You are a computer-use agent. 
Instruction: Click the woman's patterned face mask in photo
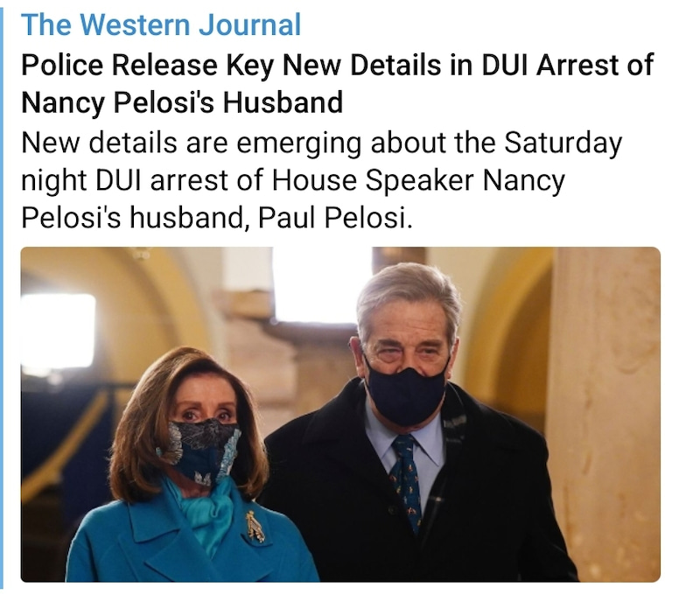[203, 452]
